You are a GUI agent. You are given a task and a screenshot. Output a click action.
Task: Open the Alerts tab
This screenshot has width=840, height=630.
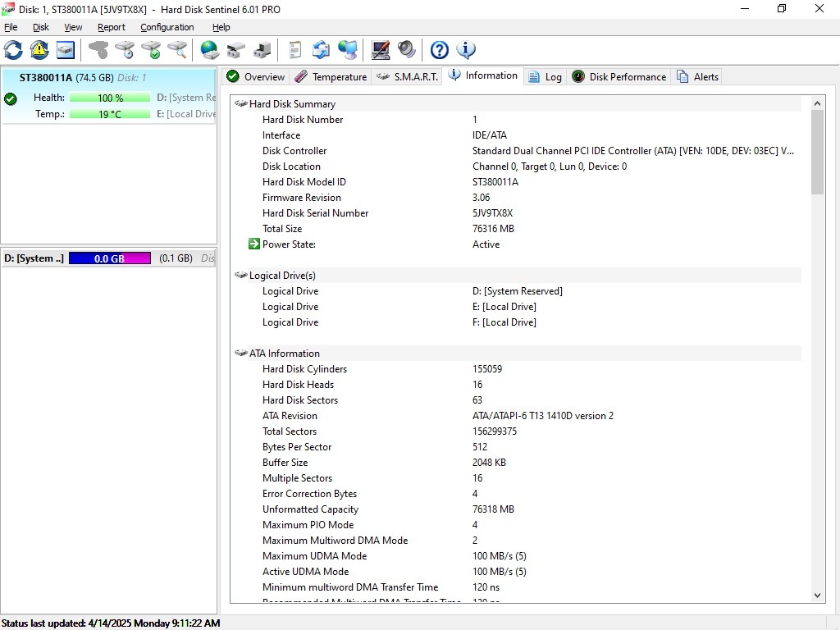click(697, 76)
